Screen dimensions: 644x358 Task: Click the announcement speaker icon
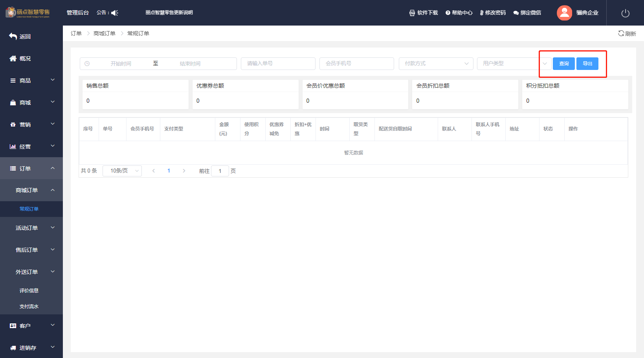click(x=115, y=13)
